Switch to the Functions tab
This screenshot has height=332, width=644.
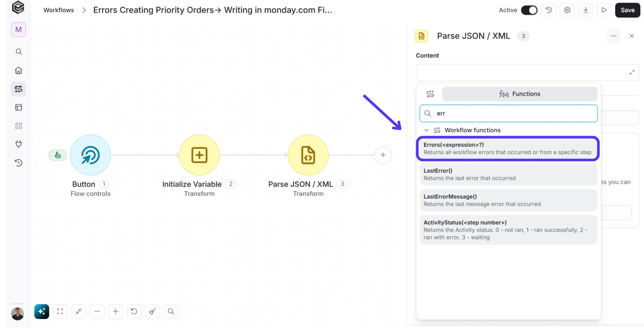pos(519,94)
